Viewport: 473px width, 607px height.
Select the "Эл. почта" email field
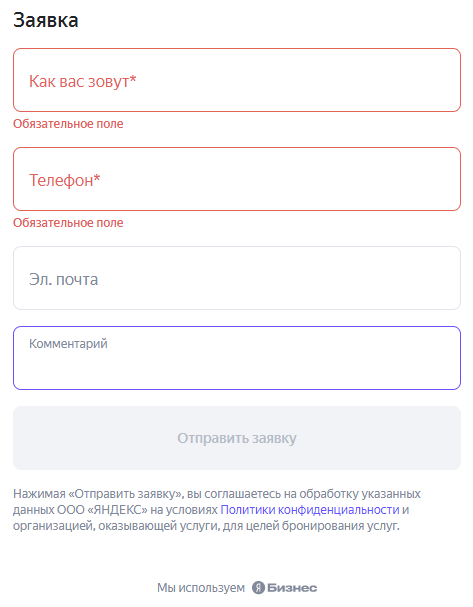pos(237,278)
